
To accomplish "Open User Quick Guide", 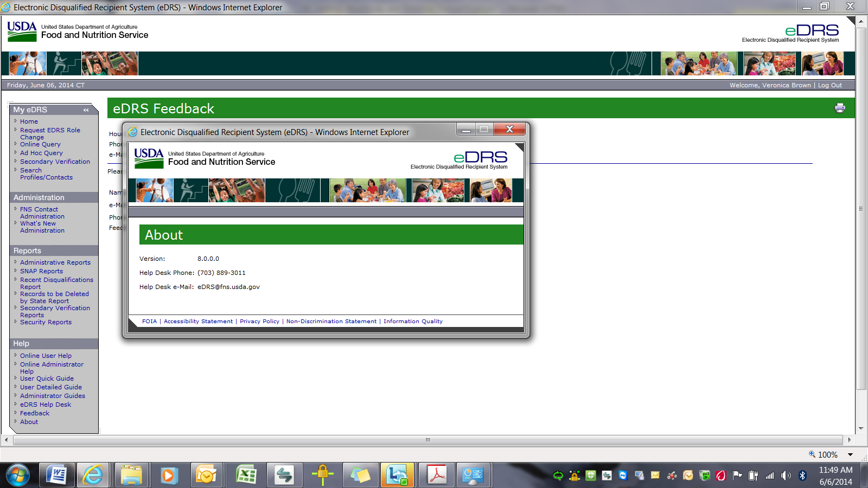I will click(47, 378).
